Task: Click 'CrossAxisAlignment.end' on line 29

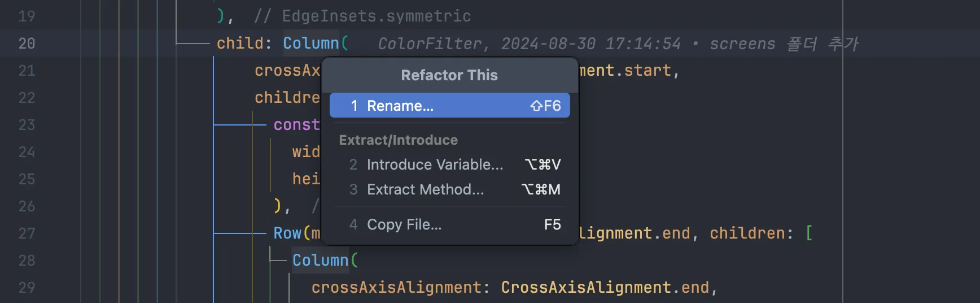Action: (x=605, y=288)
